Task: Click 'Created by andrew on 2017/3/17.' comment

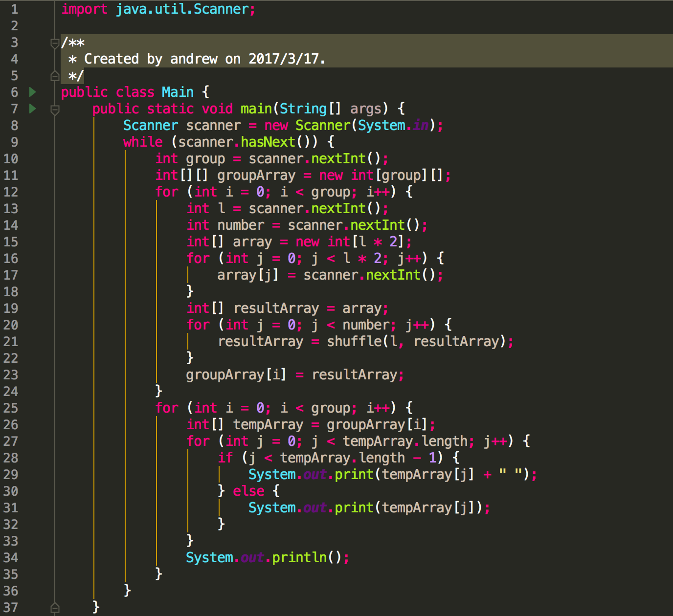Action: (x=205, y=59)
